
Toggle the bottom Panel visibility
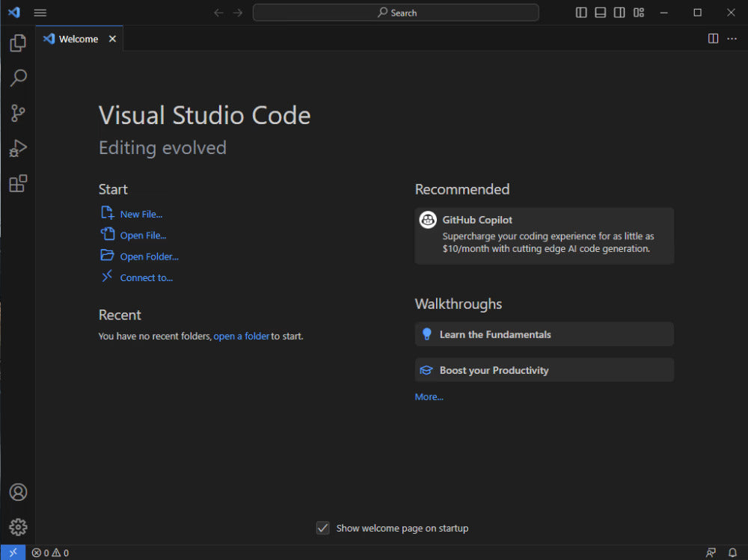click(601, 12)
